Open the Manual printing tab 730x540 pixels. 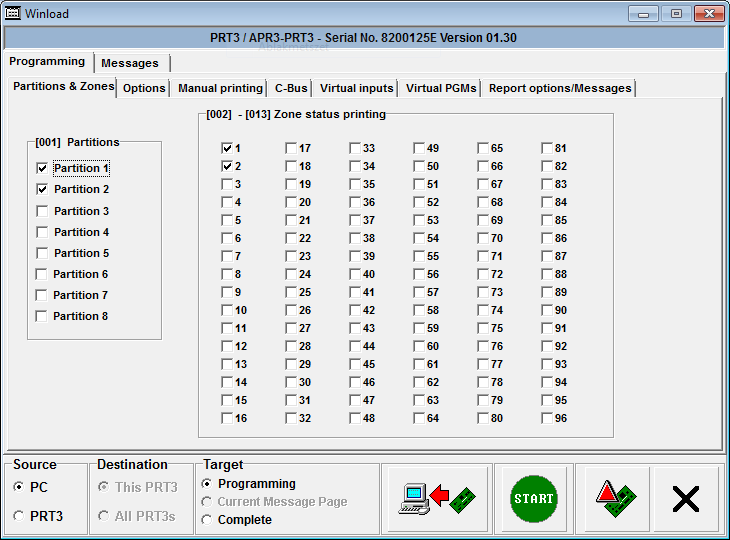[x=220, y=88]
